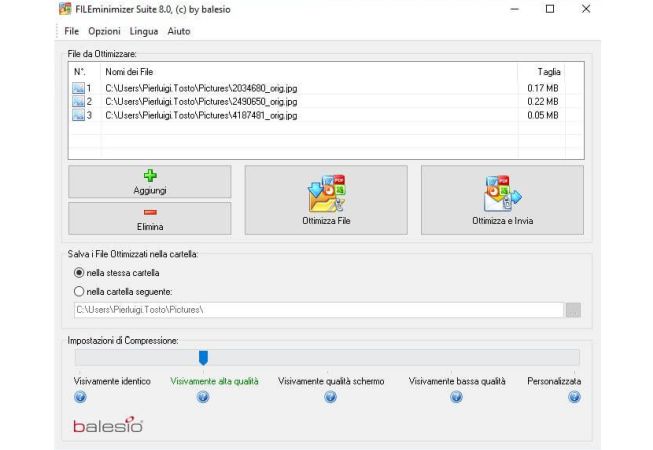Click image icon of file row 2
The height and width of the screenshot is (450, 653).
(78, 102)
